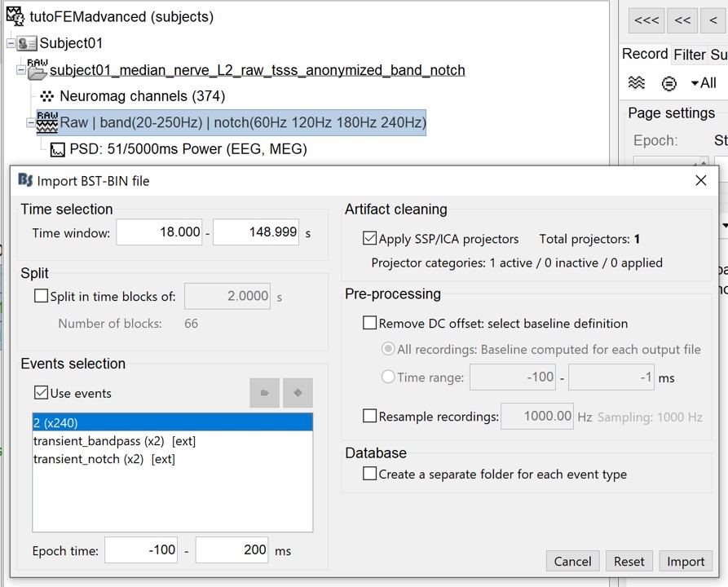
Task: Click the Neuromag channels icon
Action: [x=47, y=96]
